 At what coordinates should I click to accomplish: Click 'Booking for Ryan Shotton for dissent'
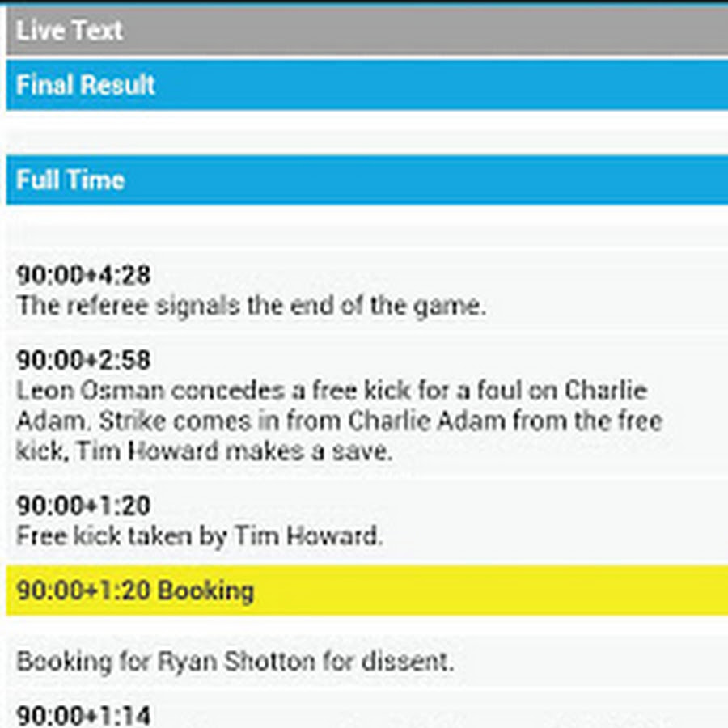point(235,662)
